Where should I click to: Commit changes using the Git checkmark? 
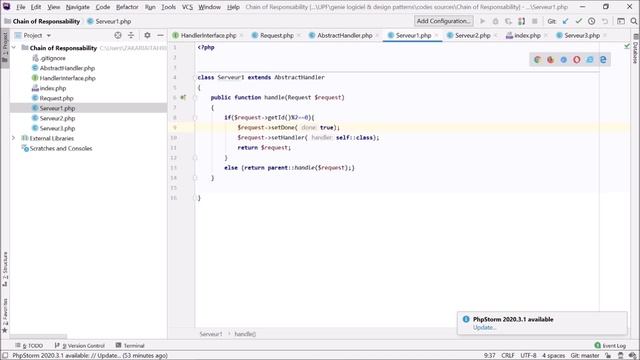pos(578,21)
